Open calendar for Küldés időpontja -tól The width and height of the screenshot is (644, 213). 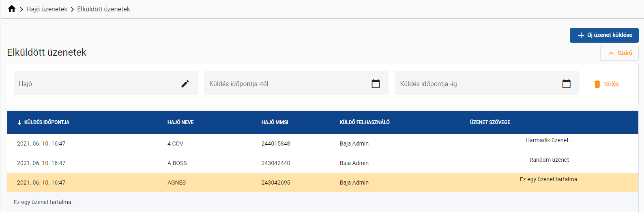pos(376,84)
